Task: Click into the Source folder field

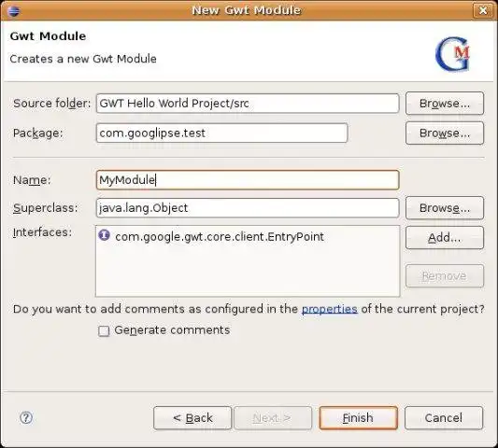Action: 248,104
